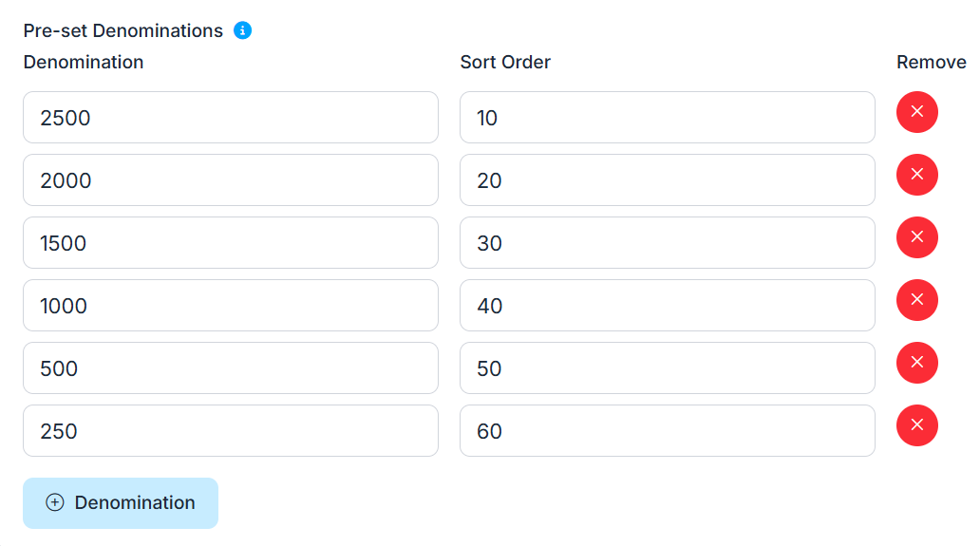The height and width of the screenshot is (546, 980).
Task: Edit the sort order value 20
Action: click(667, 180)
